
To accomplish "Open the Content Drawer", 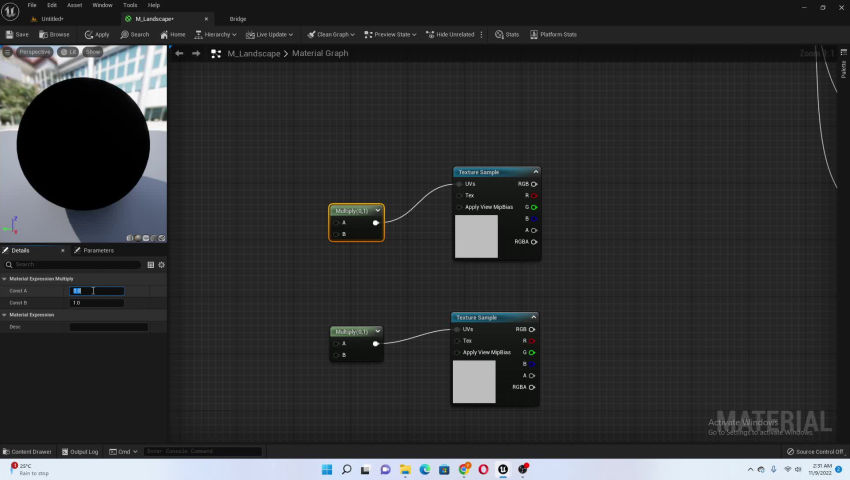I will pos(27,451).
